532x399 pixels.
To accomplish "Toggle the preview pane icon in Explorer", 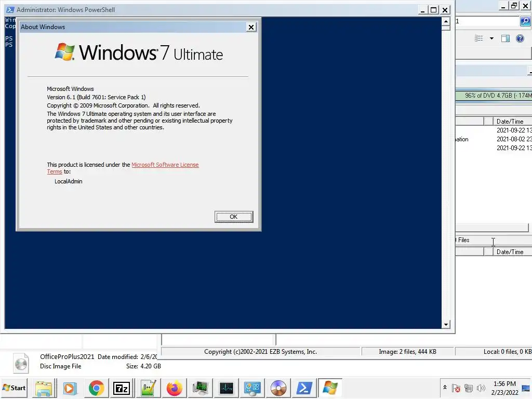I will tap(506, 38).
